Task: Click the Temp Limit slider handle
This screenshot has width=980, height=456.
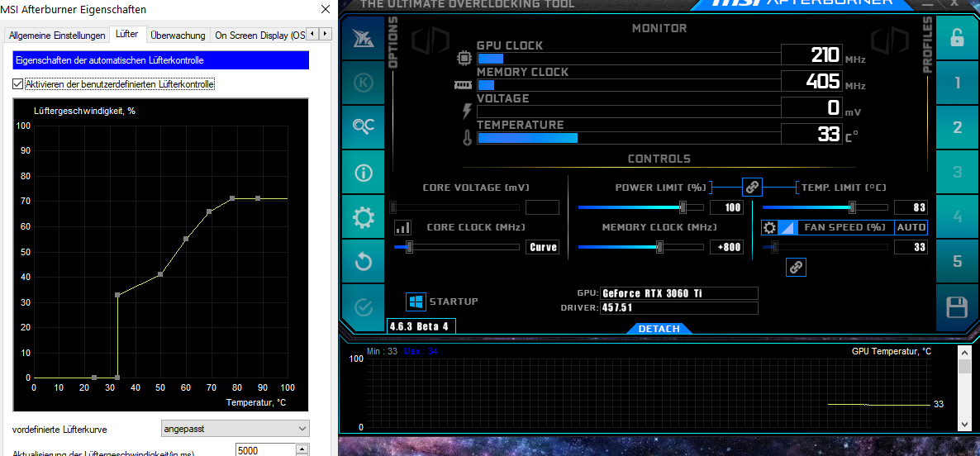Action: [x=852, y=207]
